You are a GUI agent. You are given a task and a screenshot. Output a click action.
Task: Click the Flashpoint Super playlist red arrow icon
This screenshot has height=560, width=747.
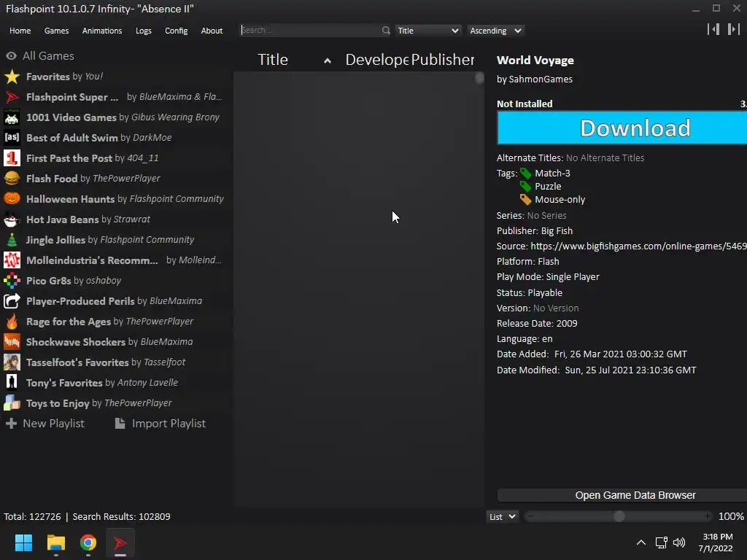pos(12,97)
